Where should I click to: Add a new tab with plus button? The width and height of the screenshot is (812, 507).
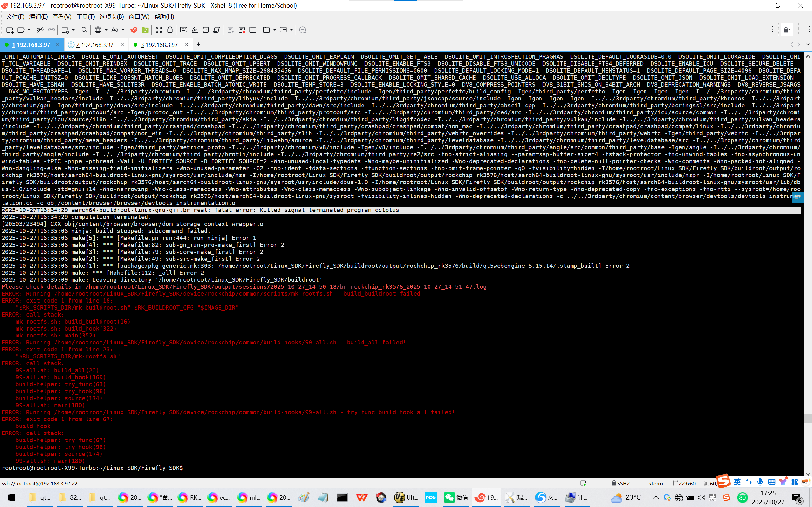[x=199, y=44]
